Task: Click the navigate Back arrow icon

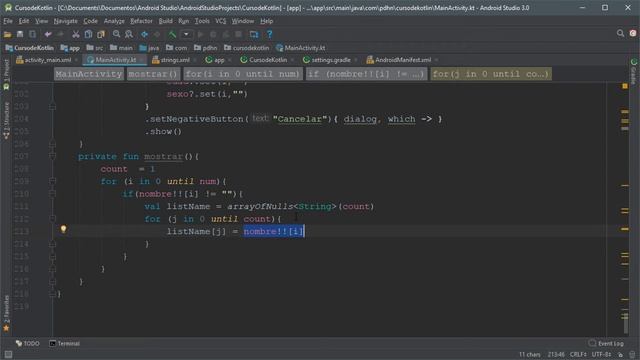Action: [x=144, y=34]
